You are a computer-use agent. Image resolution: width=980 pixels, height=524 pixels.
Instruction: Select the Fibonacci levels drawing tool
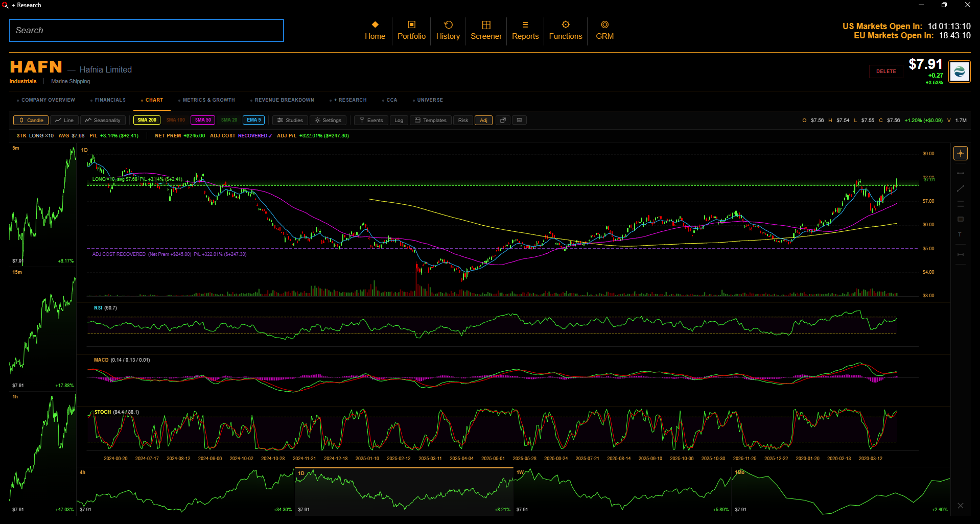tap(961, 204)
